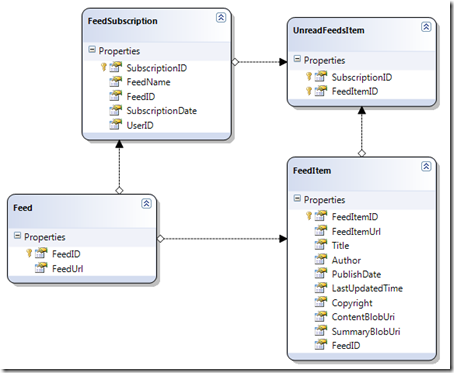Collapse Properties section in FeedSubscription entity
454x373 pixels.
pyautogui.click(x=92, y=50)
